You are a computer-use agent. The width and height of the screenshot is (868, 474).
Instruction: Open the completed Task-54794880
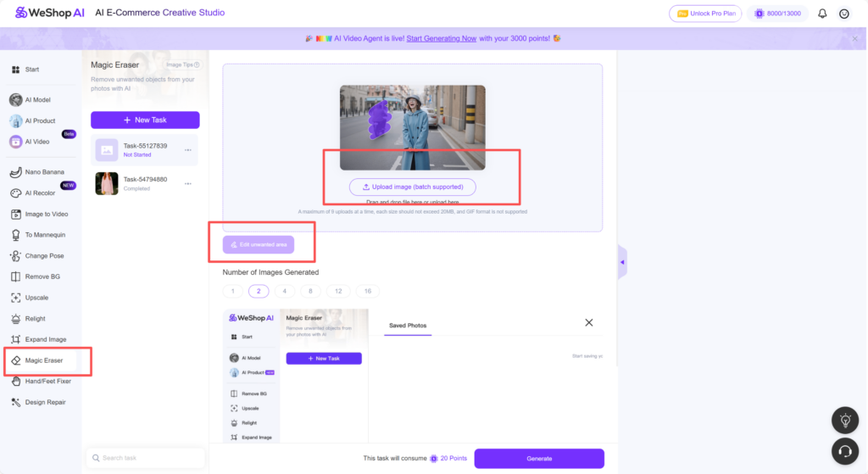[x=144, y=184]
